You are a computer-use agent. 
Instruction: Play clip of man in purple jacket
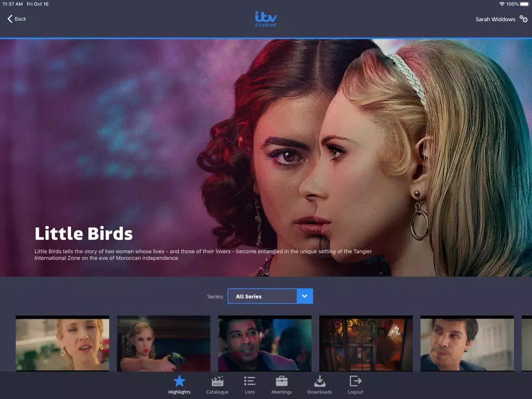264,343
